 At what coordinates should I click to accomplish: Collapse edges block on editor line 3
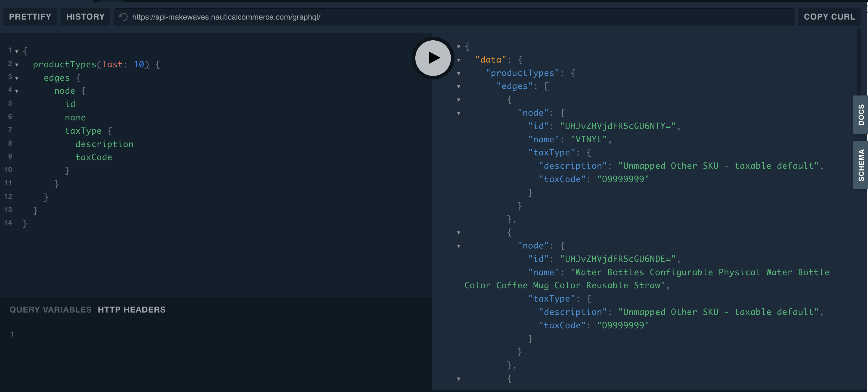[17, 78]
